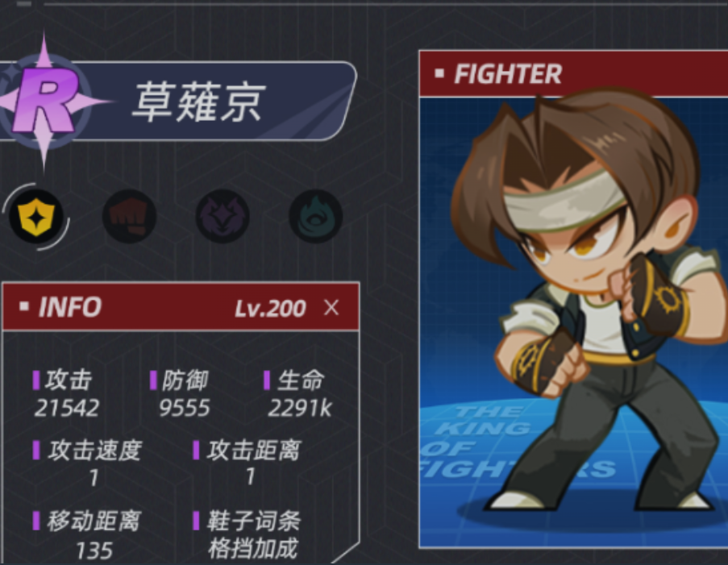Click the small square beside FIGHTER title
This screenshot has width=728, height=565.
pyautogui.click(x=439, y=73)
